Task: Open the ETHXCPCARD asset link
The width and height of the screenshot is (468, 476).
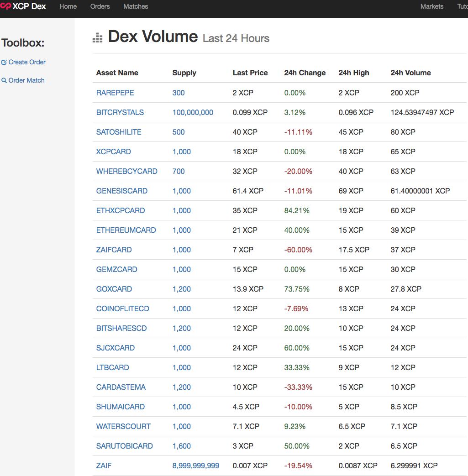Action: coord(121,211)
